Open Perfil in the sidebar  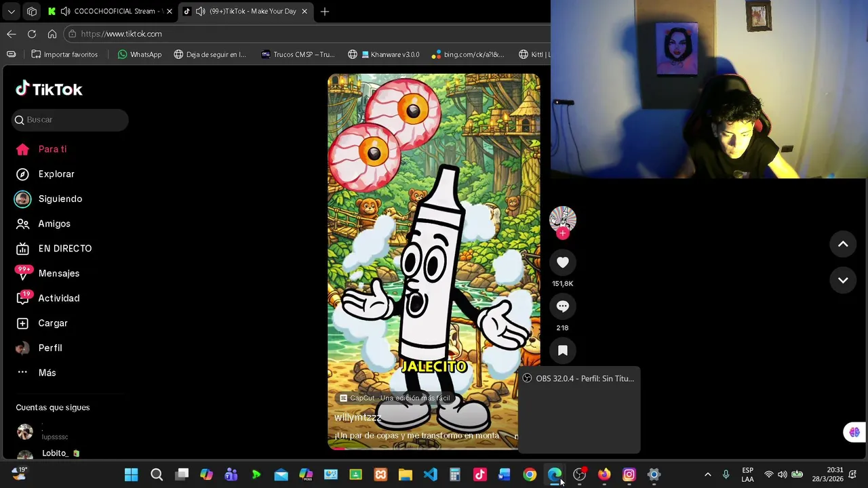pos(39,348)
